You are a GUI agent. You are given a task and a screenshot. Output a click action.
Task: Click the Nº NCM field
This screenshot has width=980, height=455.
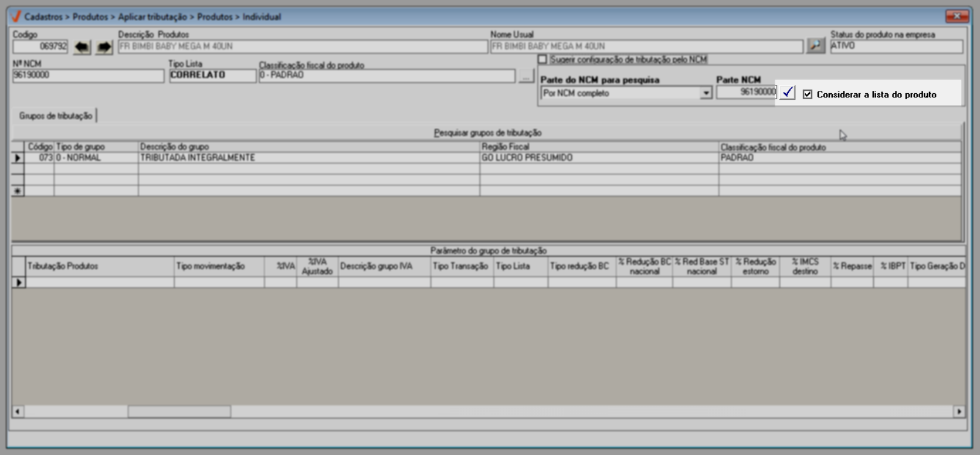(88, 76)
